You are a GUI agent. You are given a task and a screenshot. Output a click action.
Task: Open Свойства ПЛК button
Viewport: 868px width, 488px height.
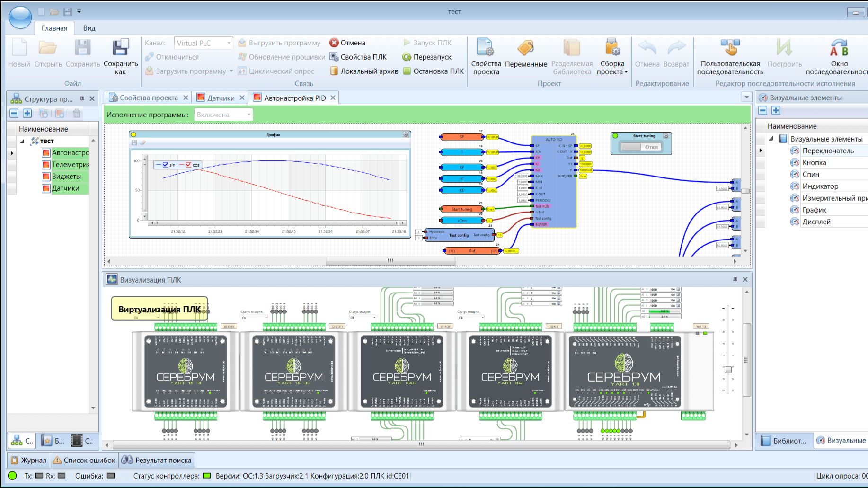click(358, 57)
